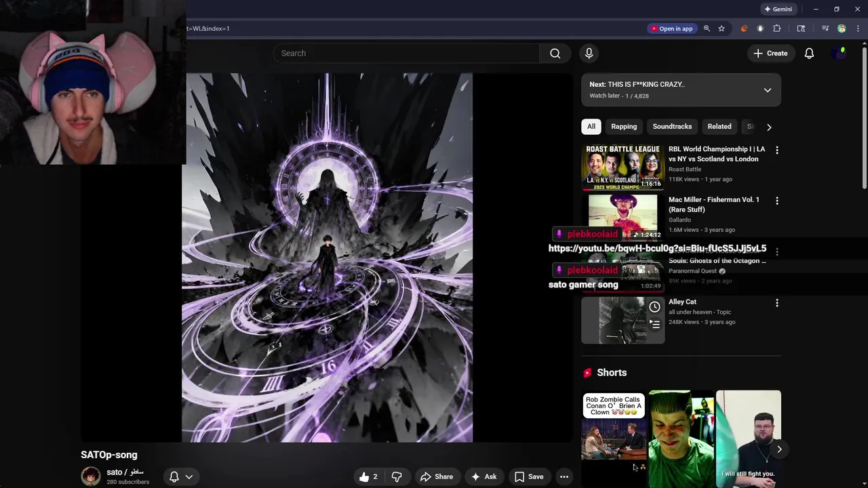Show next Shorts with the arrow button

779,449
